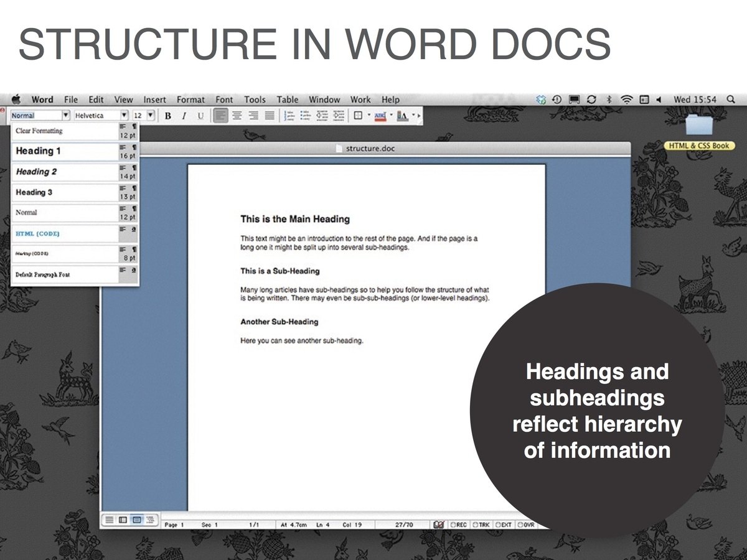This screenshot has height=560, width=747.
Task: Open the File menu
Action: click(x=71, y=100)
